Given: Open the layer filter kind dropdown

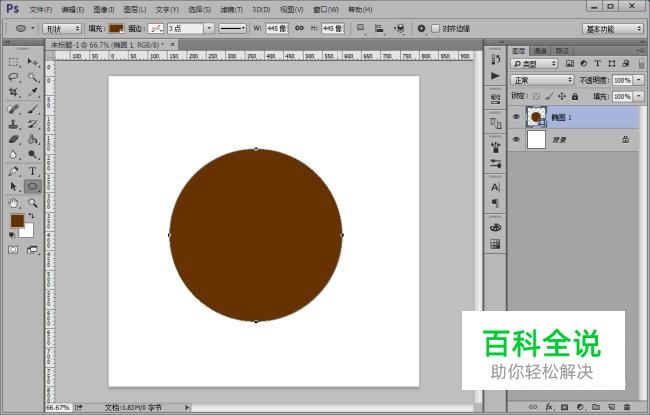Looking at the screenshot, I should [534, 64].
